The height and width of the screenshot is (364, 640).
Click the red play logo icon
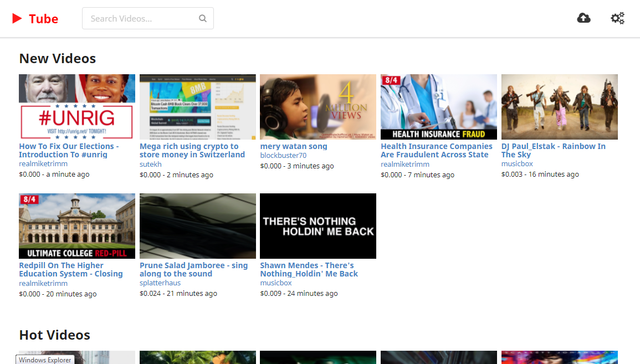17,18
